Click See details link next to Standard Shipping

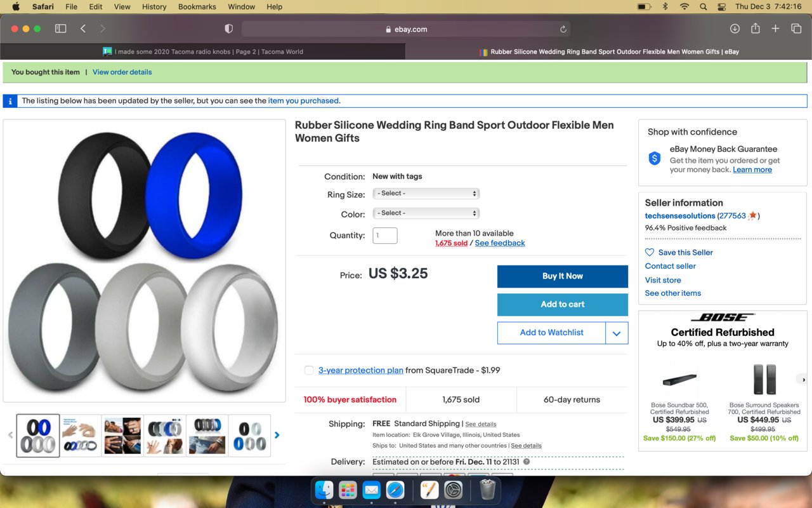pyautogui.click(x=481, y=424)
